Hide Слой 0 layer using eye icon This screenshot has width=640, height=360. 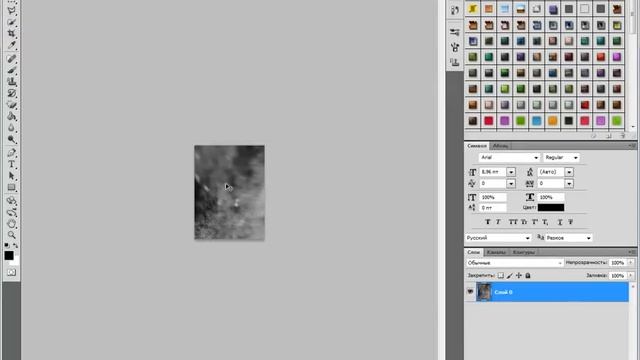(470, 291)
